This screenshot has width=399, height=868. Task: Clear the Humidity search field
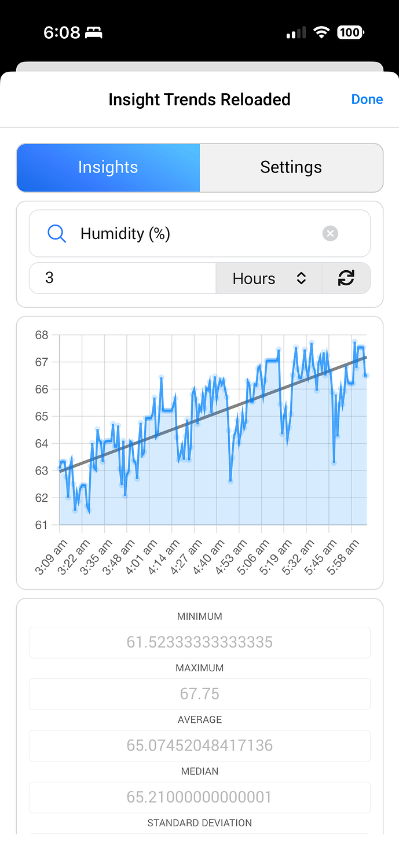[330, 234]
